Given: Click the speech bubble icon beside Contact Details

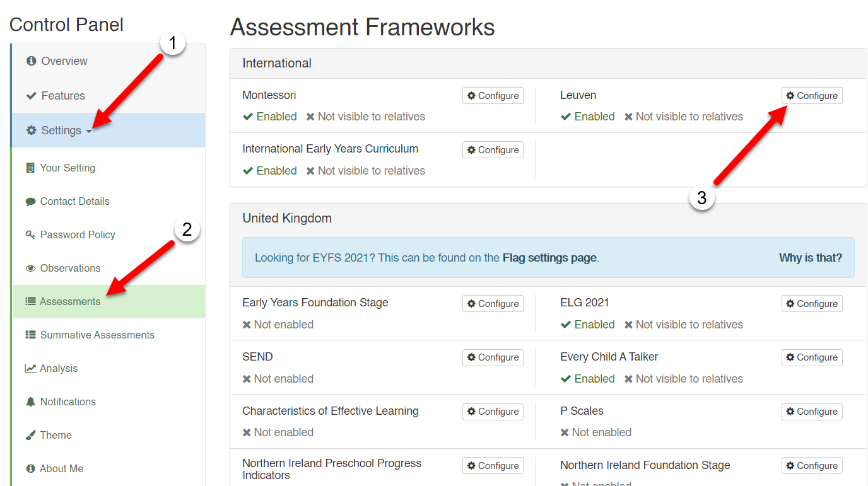Looking at the screenshot, I should [30, 202].
